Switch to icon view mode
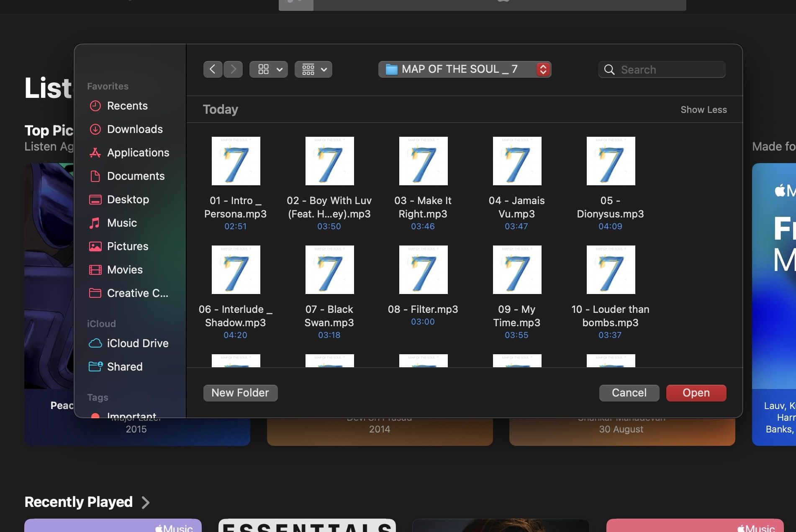 point(263,69)
